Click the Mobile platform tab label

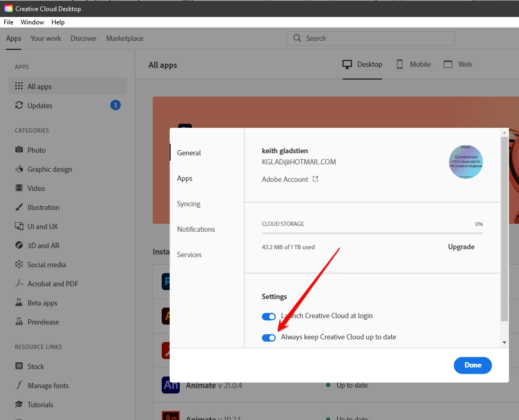click(x=420, y=64)
